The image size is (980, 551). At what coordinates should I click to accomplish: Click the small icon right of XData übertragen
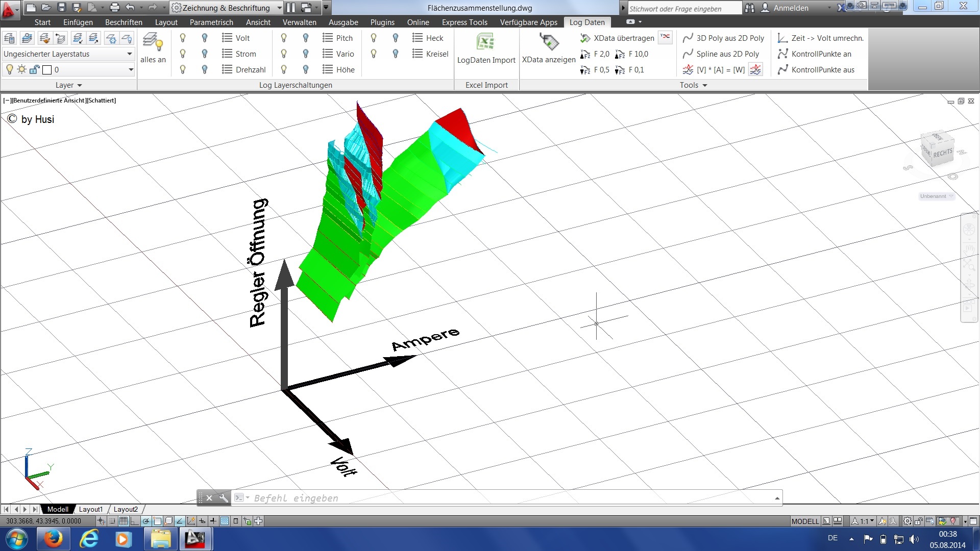[x=665, y=37]
